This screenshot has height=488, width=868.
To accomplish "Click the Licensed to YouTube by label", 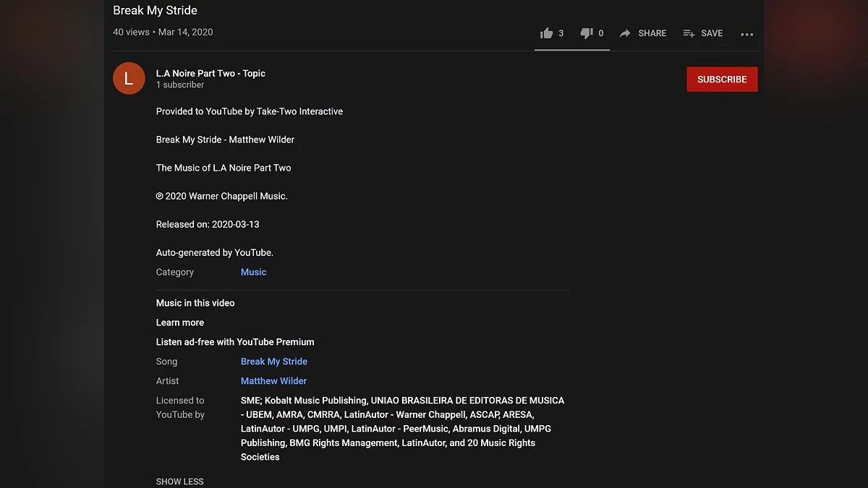I will coord(180,408).
